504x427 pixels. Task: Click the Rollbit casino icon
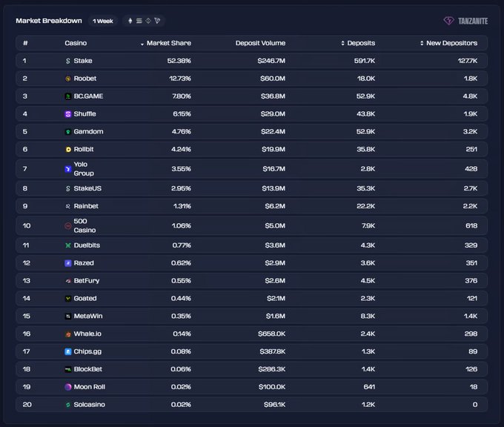click(68, 150)
